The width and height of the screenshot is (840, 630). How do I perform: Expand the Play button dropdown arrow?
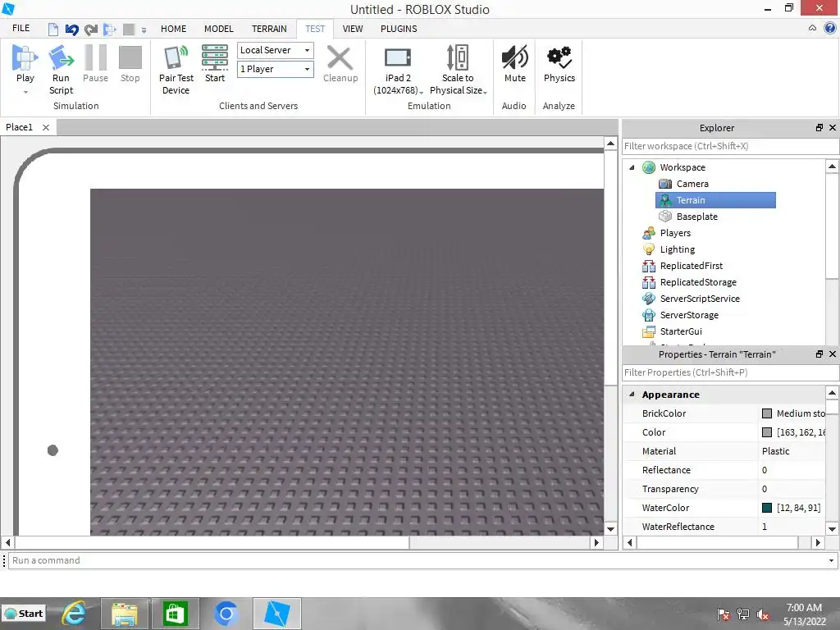pyautogui.click(x=25, y=92)
